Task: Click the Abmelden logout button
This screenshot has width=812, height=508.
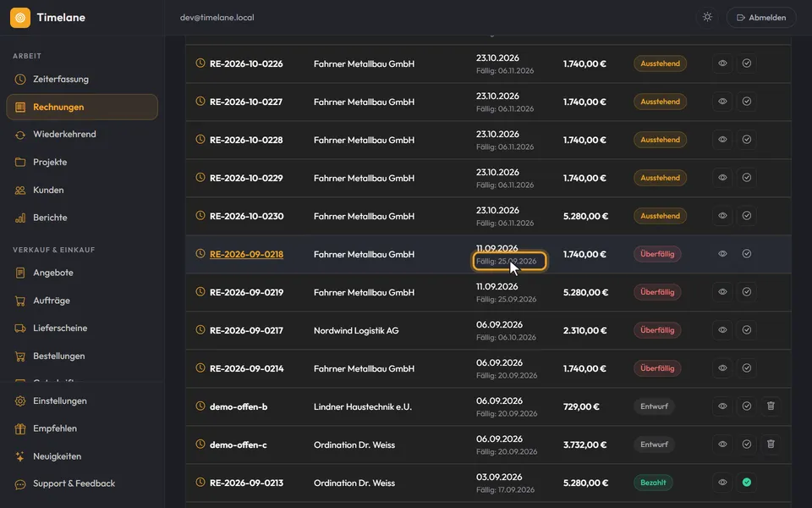Action: [761, 18]
